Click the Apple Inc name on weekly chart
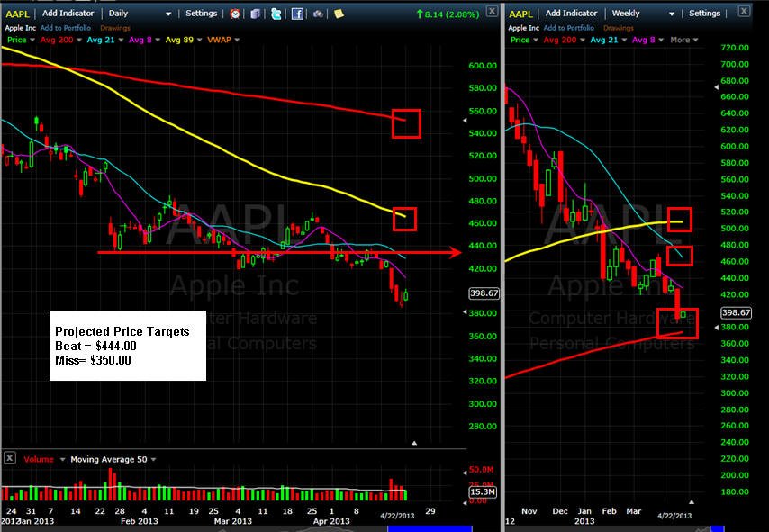This screenshot has height=532, width=769. [x=523, y=28]
